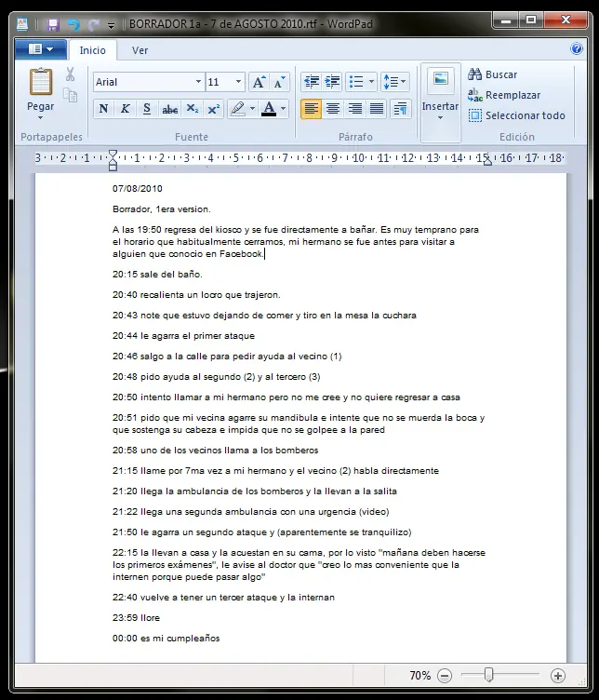This screenshot has height=700, width=599.
Task: Expand the bullet list style arrow
Action: coord(371,82)
